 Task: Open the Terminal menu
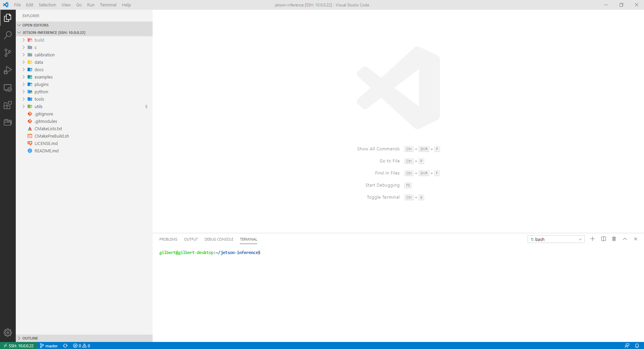pos(108,5)
